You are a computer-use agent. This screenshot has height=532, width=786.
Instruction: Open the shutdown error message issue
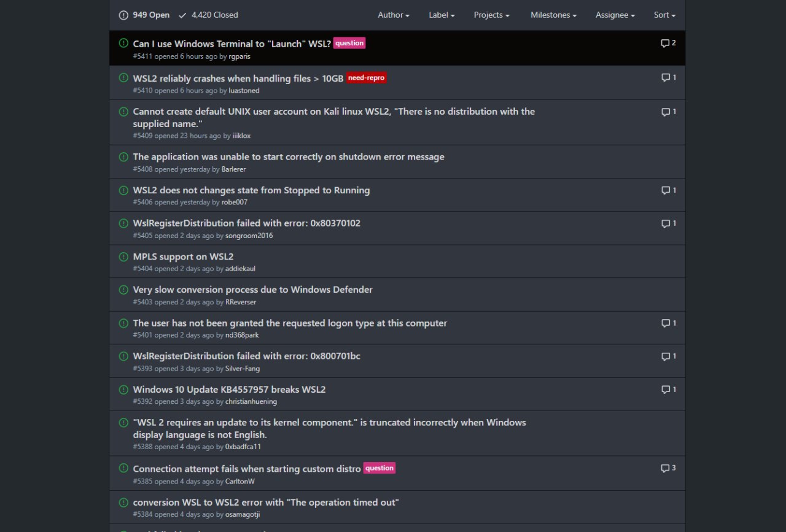(x=289, y=156)
